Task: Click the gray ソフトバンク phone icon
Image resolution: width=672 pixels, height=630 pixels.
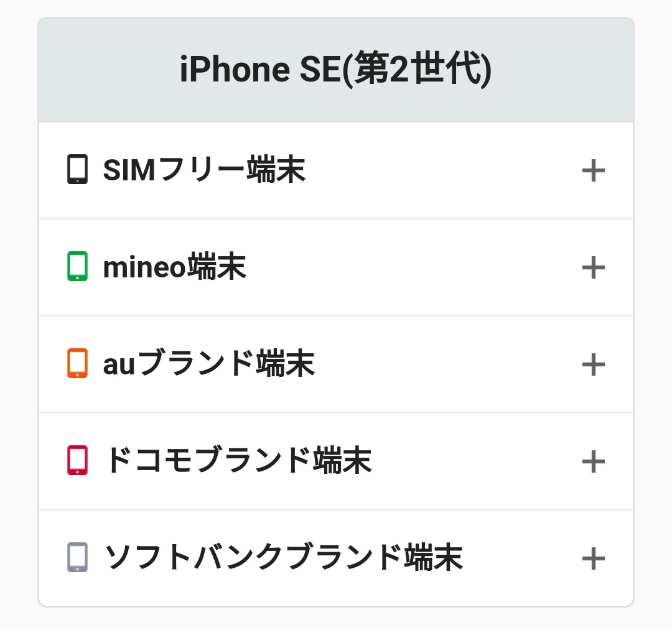Action: (77, 557)
